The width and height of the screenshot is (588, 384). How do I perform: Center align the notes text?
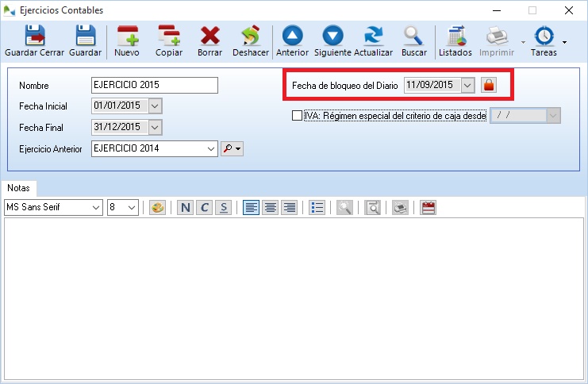click(x=270, y=207)
